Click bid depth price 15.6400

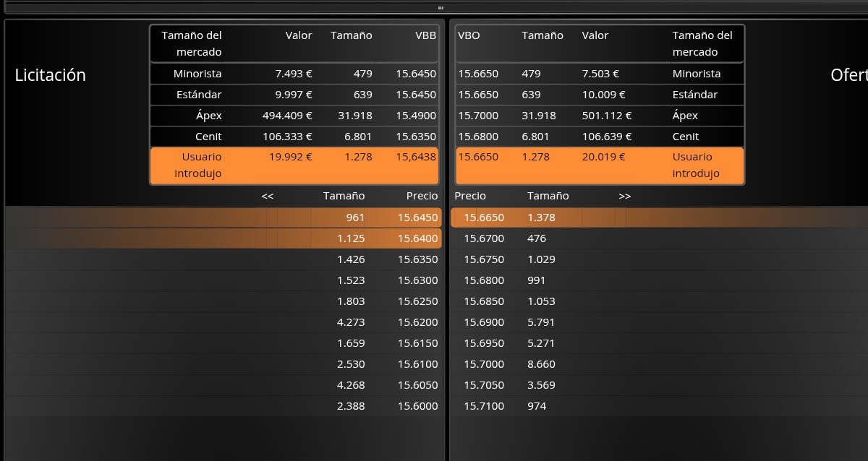pyautogui.click(x=417, y=238)
